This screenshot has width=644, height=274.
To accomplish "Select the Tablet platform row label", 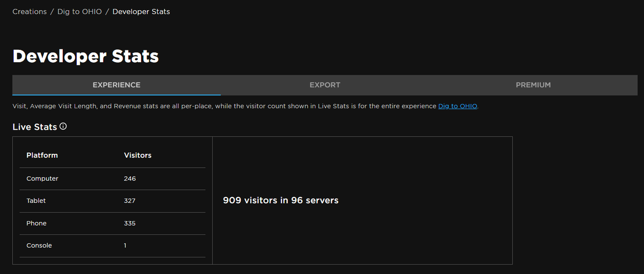I will [36, 201].
